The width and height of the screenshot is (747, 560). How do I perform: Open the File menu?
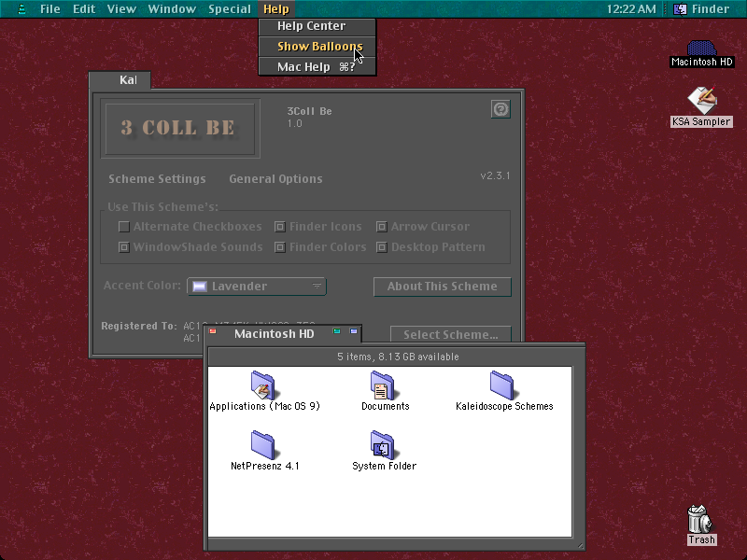click(x=50, y=9)
